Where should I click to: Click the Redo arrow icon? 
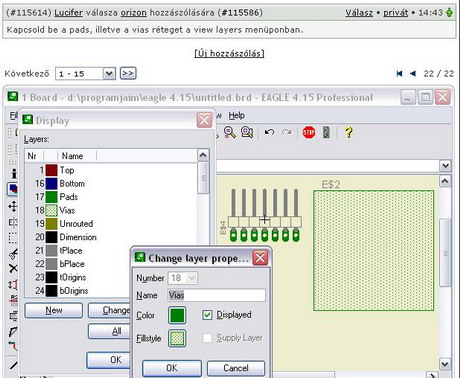point(286,132)
